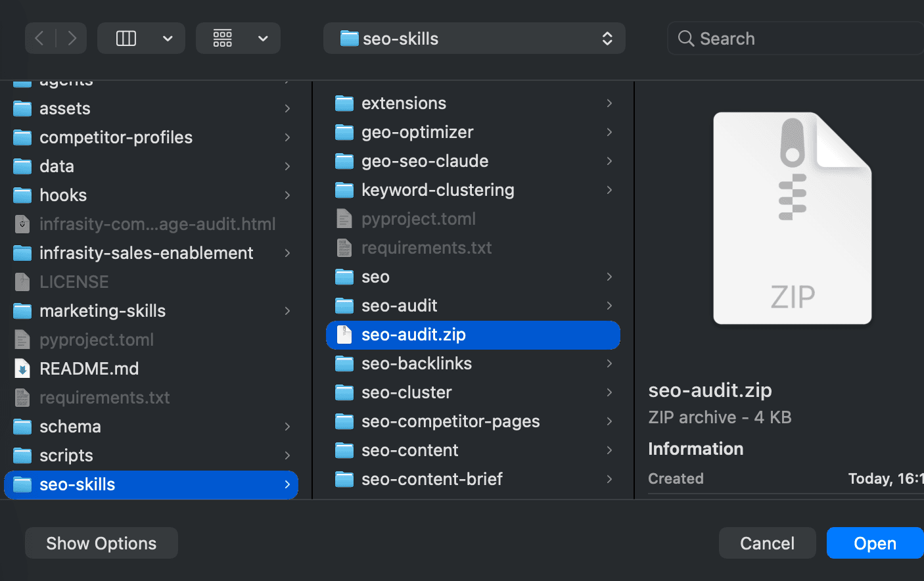Viewport: 924px width, 581px height.
Task: Expand the assets folder chevron
Action: click(x=287, y=108)
